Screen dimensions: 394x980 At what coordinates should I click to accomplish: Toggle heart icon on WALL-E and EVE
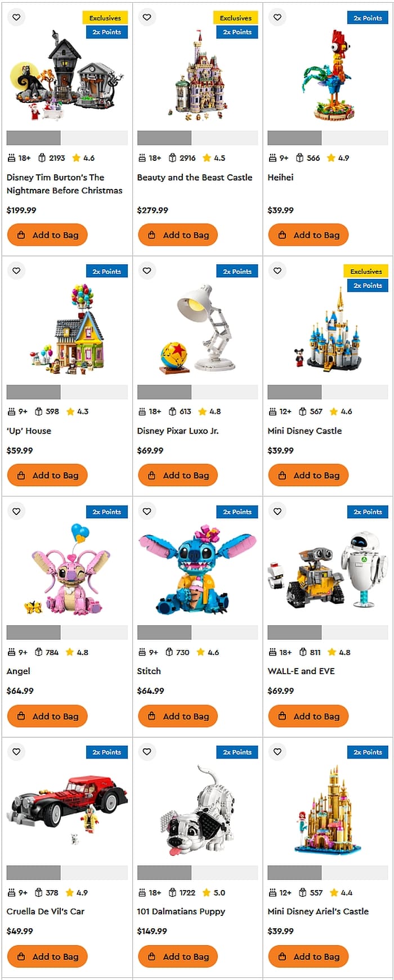(277, 511)
